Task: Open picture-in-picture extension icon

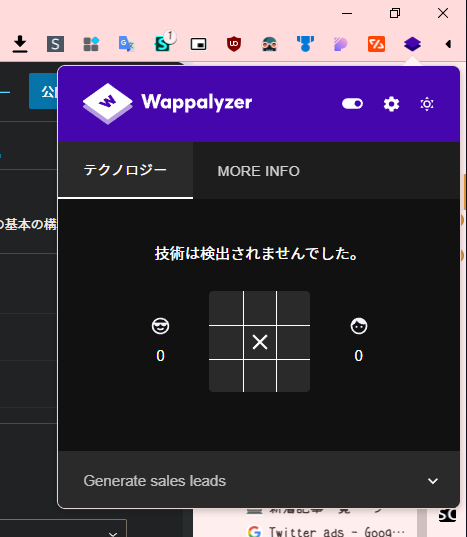Action: click(x=198, y=44)
